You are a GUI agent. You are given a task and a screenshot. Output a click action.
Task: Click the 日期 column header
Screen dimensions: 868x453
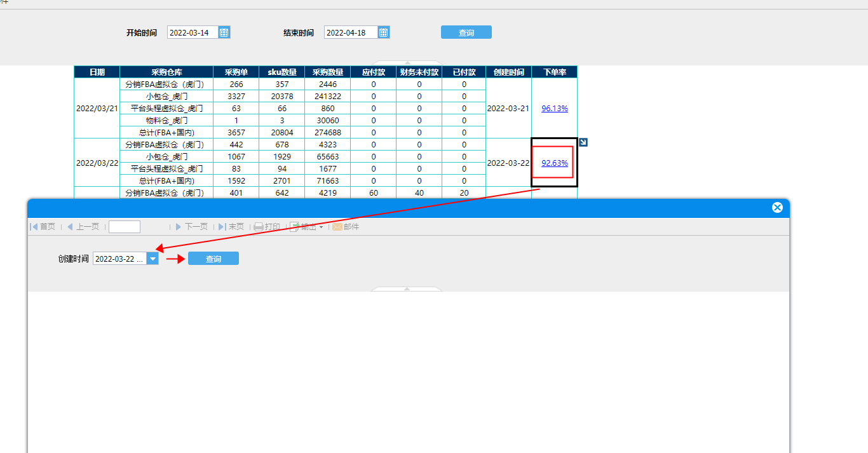(97, 72)
